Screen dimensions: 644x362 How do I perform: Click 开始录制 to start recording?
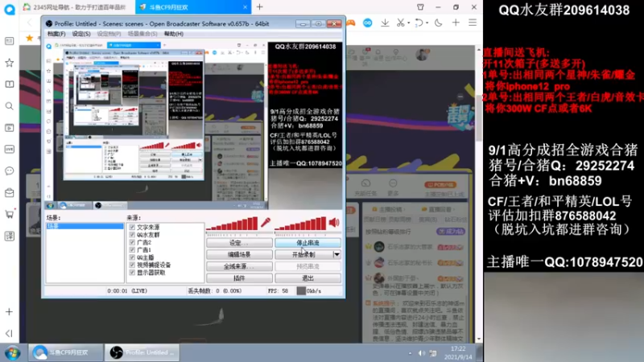(x=303, y=254)
